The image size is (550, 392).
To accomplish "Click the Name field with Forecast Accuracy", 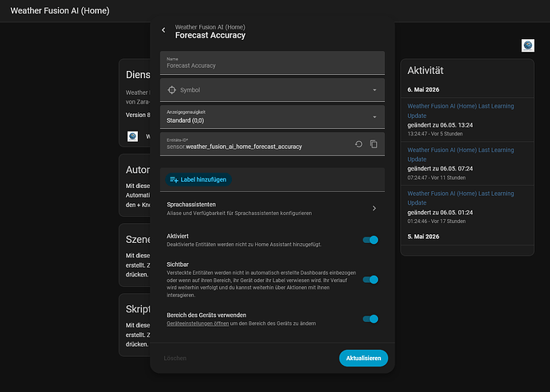I will 273,63.
